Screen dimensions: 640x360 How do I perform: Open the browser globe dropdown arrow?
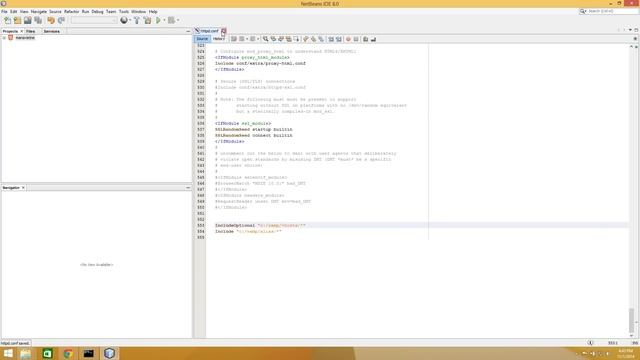click(x=130, y=20)
